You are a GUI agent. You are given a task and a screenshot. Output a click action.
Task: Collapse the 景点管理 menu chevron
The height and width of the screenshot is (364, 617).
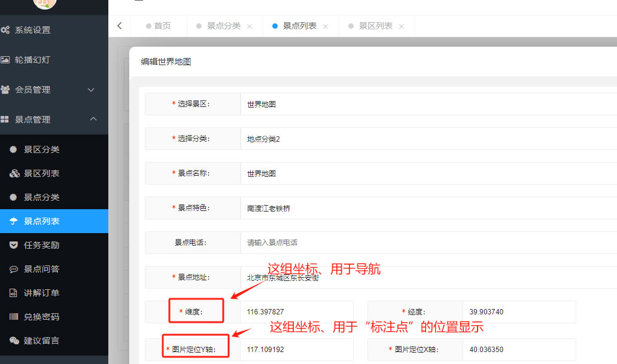[x=93, y=119]
